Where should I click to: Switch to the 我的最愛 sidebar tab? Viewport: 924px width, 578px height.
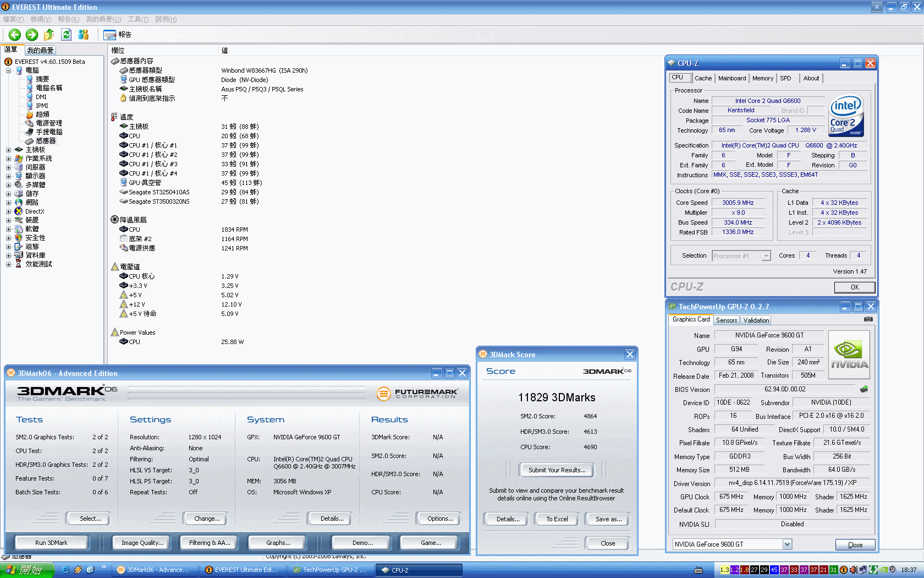[40, 50]
